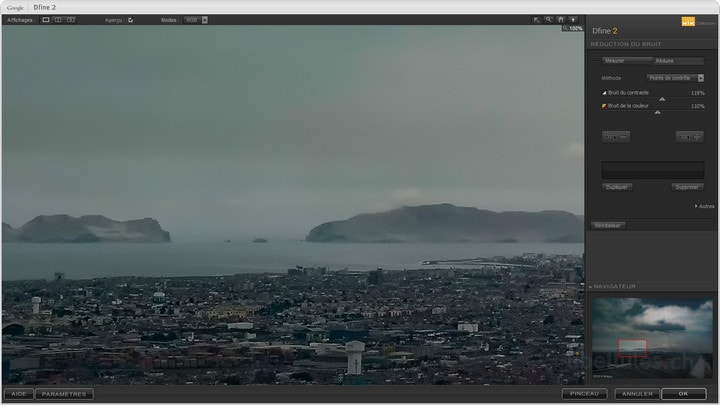This screenshot has width=720, height=405.
Task: Select the zoom magnifier tool
Action: point(548,20)
